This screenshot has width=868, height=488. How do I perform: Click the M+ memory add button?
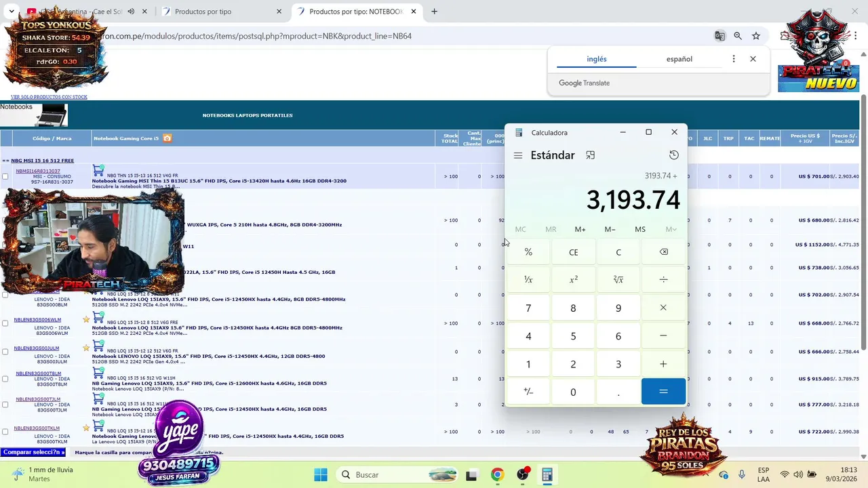point(580,229)
